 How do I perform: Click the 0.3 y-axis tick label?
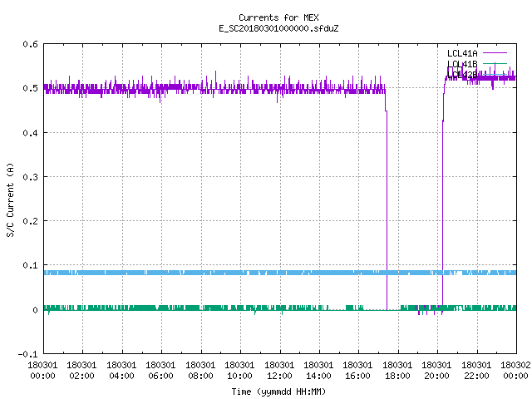pos(30,177)
